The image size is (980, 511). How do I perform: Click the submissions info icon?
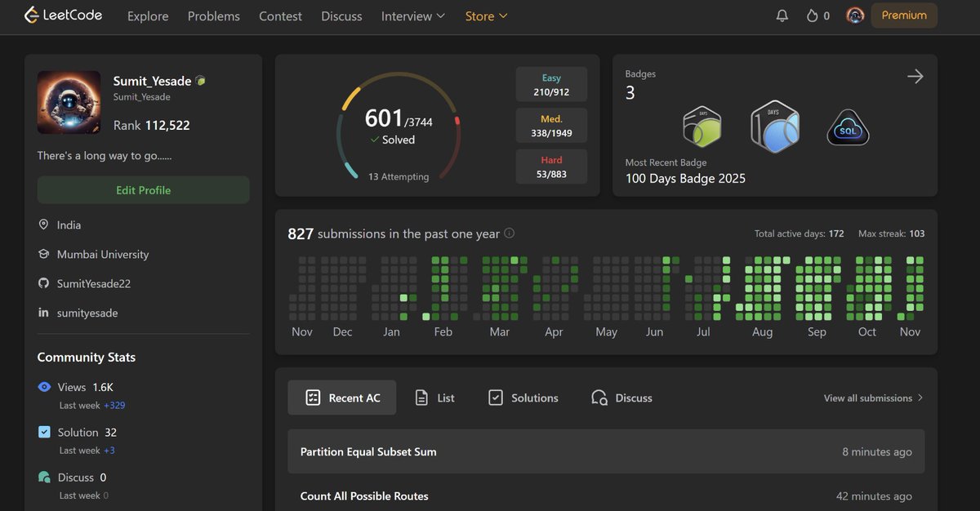coord(509,233)
